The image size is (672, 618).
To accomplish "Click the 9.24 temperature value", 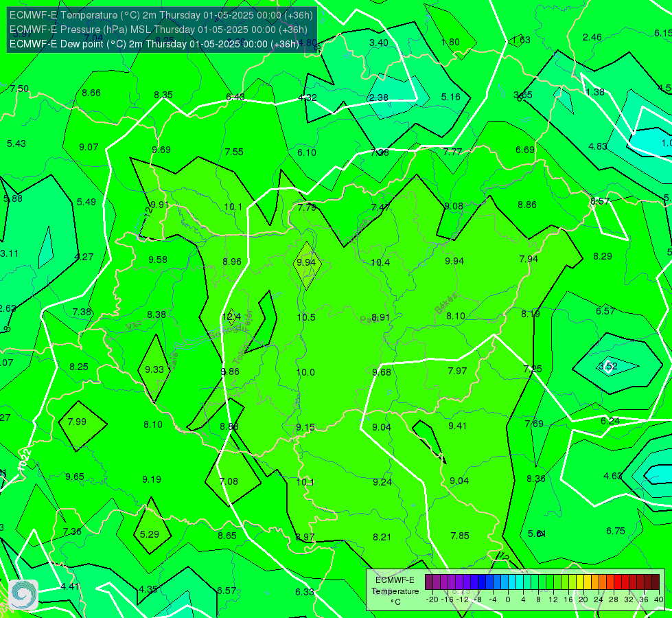I will [x=382, y=483].
